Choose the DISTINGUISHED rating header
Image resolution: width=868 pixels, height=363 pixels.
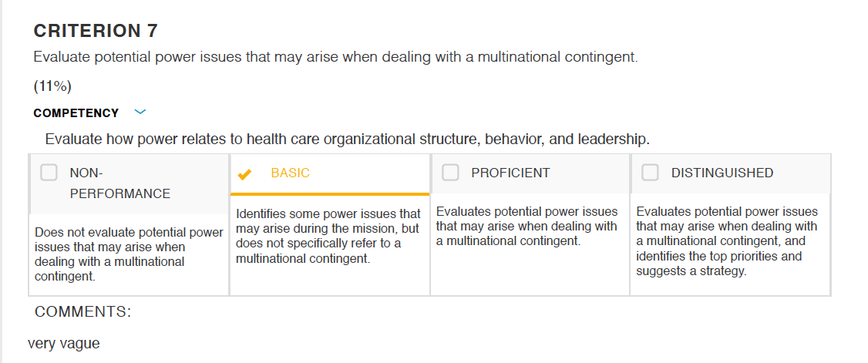point(730,173)
